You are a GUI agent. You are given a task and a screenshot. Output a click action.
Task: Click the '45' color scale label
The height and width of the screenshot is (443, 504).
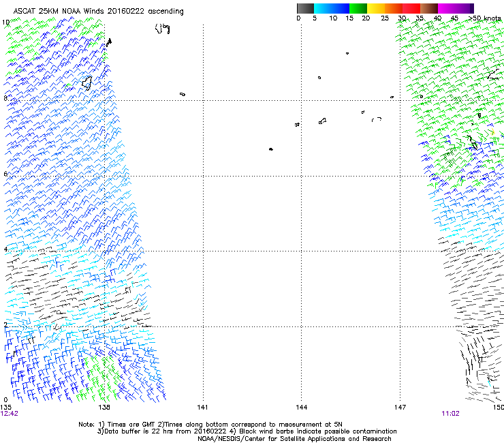454,18
